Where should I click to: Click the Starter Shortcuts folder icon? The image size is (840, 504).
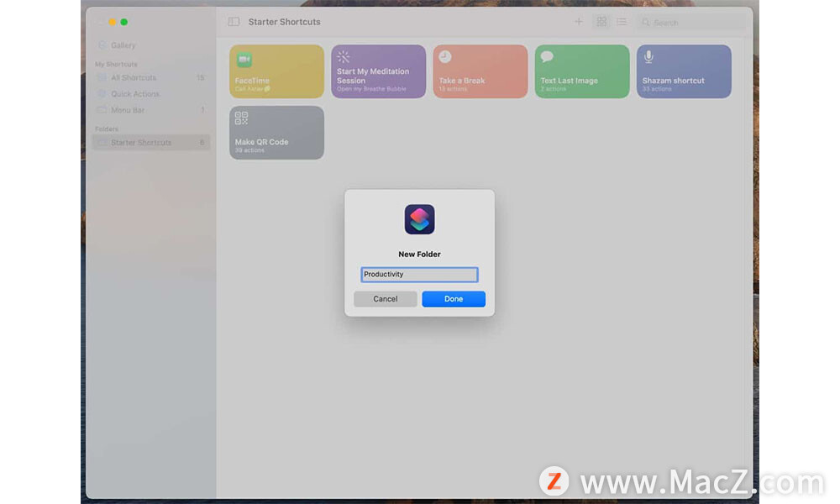pos(102,143)
